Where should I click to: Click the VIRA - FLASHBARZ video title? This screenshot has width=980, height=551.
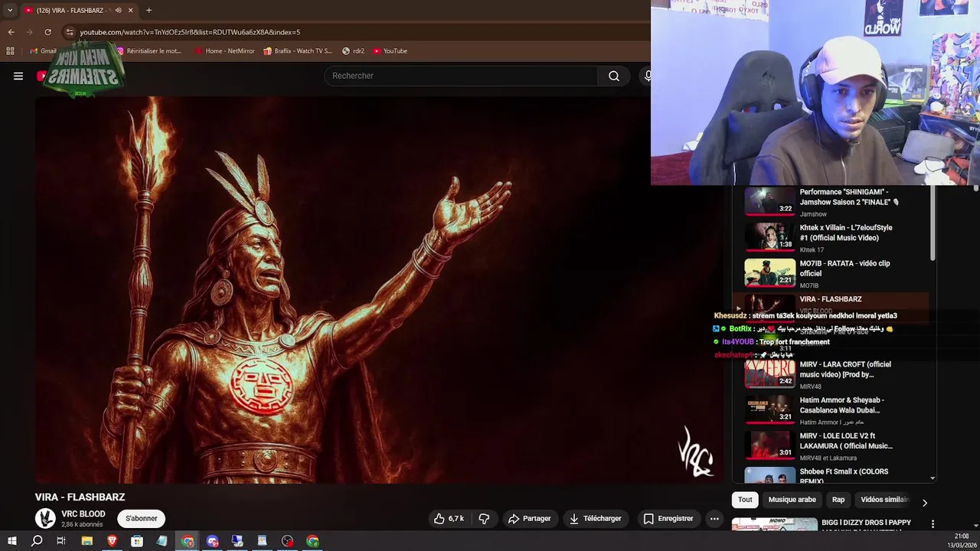pos(80,497)
